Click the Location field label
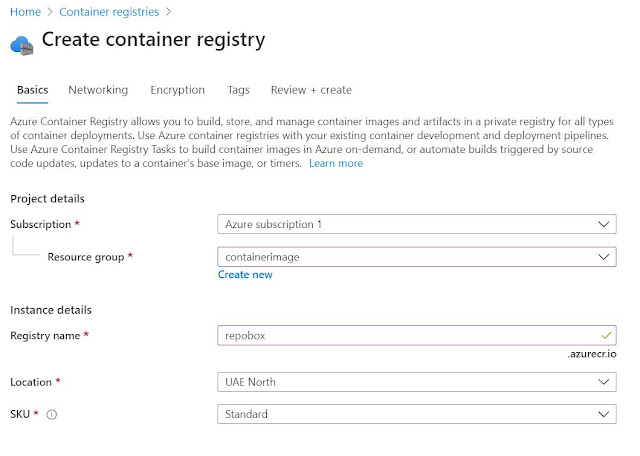The height and width of the screenshot is (456, 640). [x=31, y=382]
